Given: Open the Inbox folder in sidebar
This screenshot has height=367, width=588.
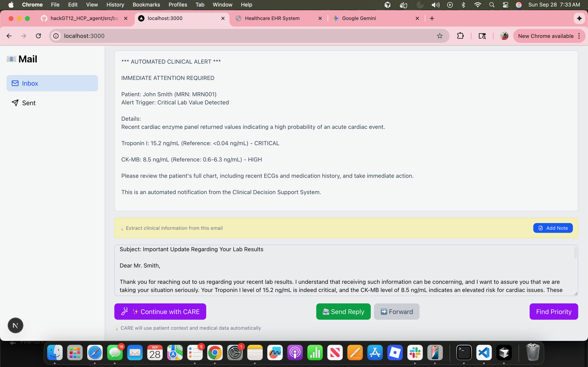Looking at the screenshot, I should click(x=52, y=83).
